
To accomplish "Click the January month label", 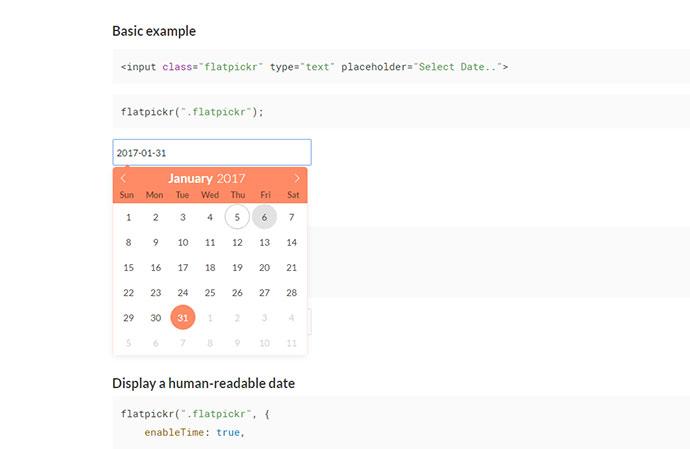I will coord(190,179).
